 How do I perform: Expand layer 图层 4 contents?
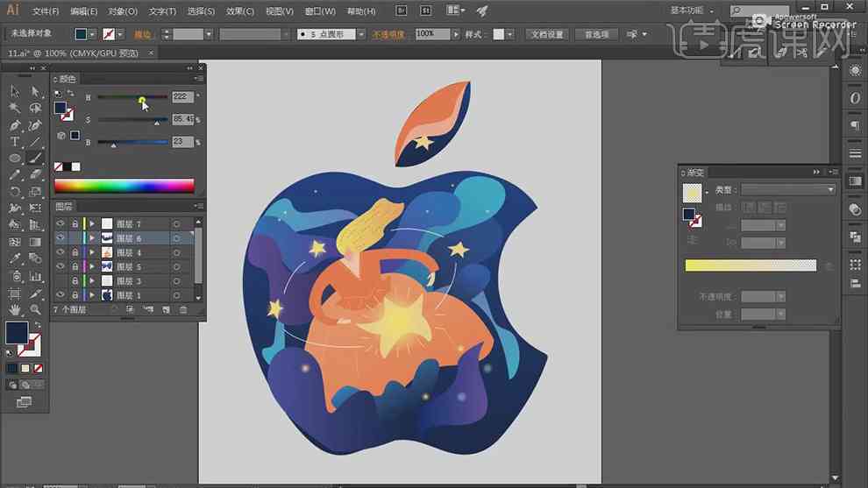[92, 252]
